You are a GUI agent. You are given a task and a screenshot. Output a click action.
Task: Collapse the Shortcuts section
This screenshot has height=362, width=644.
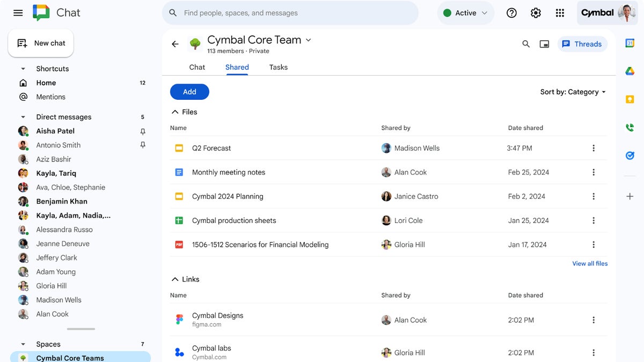point(23,69)
